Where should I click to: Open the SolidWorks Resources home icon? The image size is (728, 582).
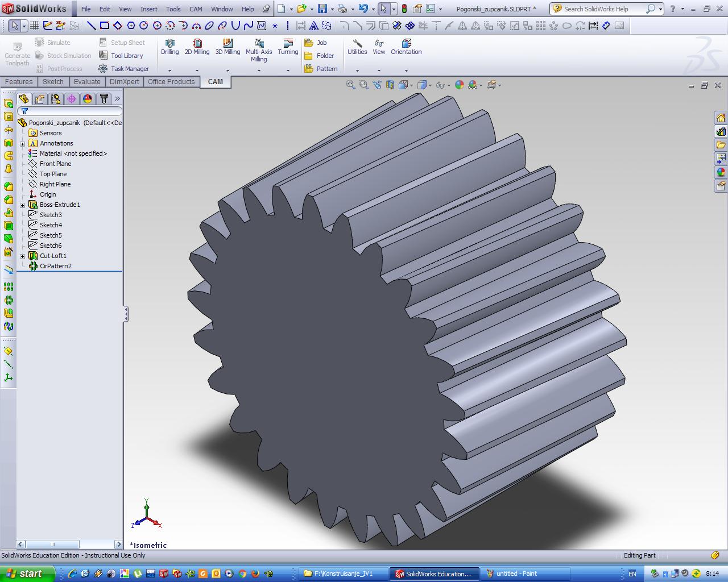[721, 118]
